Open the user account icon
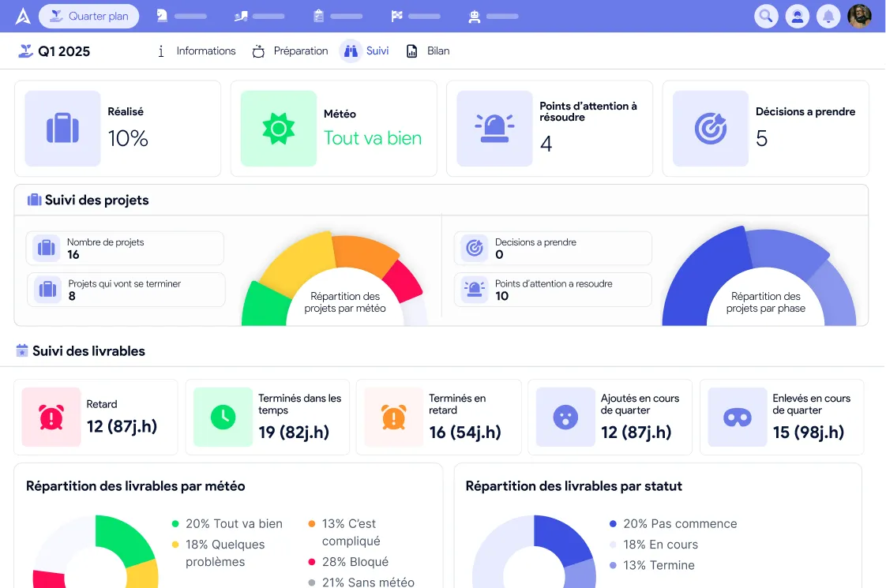Screen dimensions: 886x588 pos(798,17)
